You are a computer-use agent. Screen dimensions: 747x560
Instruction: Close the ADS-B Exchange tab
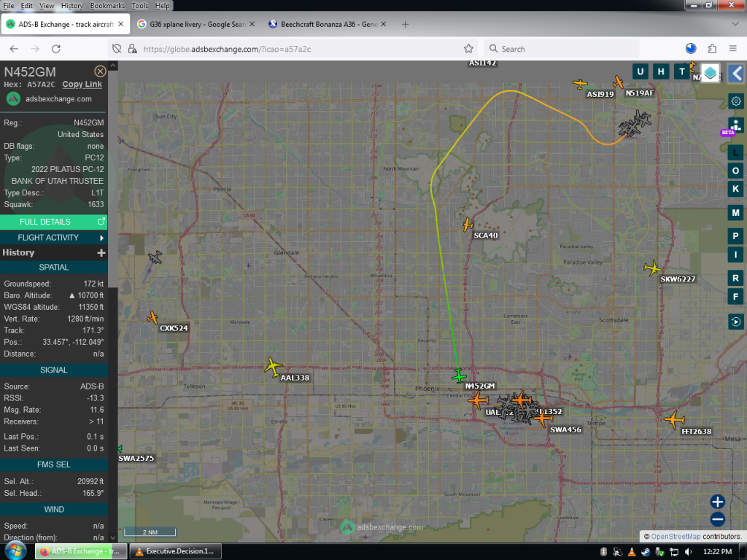[x=121, y=24]
